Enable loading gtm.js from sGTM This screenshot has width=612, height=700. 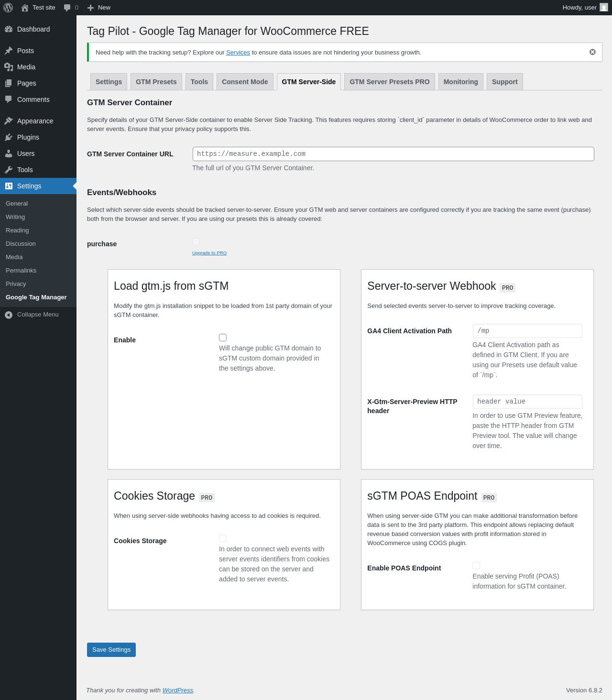(x=223, y=338)
